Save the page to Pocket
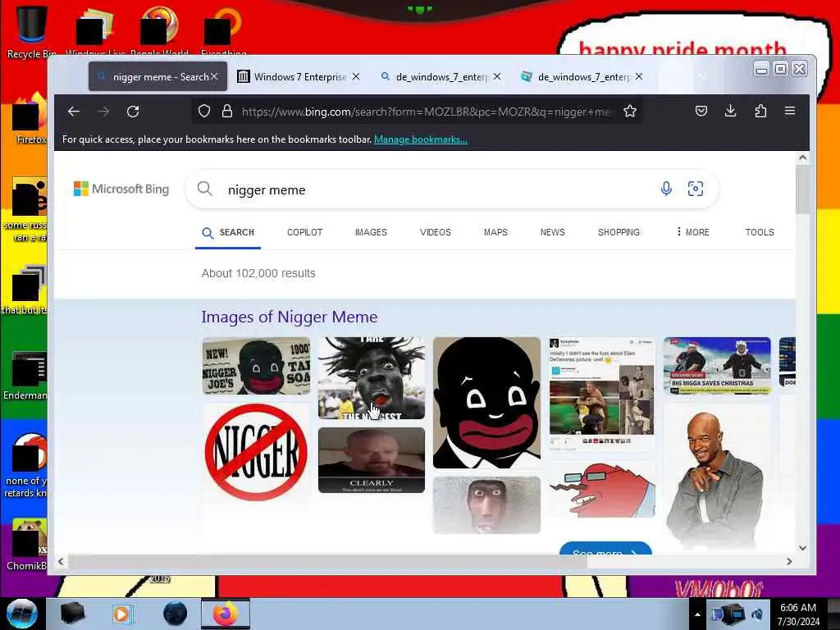The image size is (840, 630). pyautogui.click(x=701, y=112)
